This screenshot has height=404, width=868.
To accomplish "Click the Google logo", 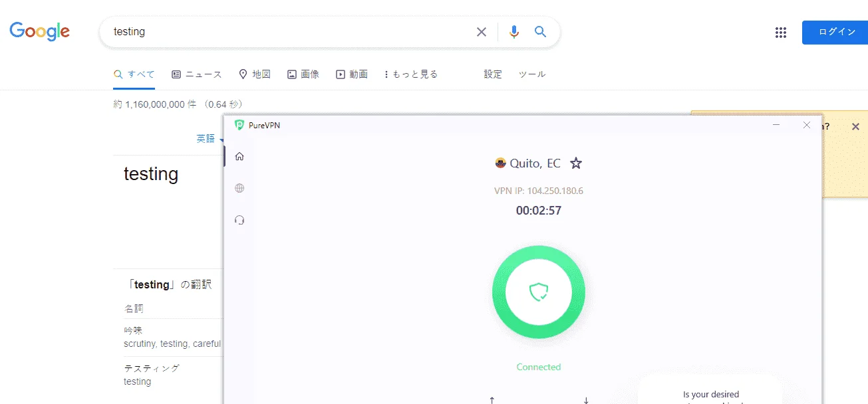I will (x=39, y=31).
